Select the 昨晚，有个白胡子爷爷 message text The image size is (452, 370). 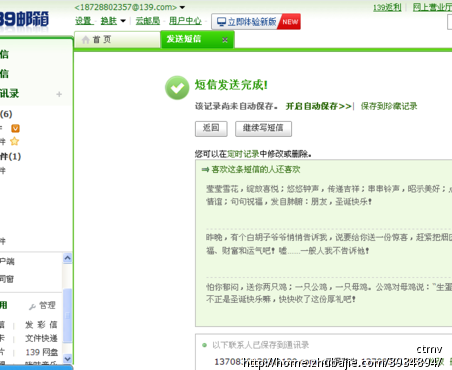click(329, 244)
